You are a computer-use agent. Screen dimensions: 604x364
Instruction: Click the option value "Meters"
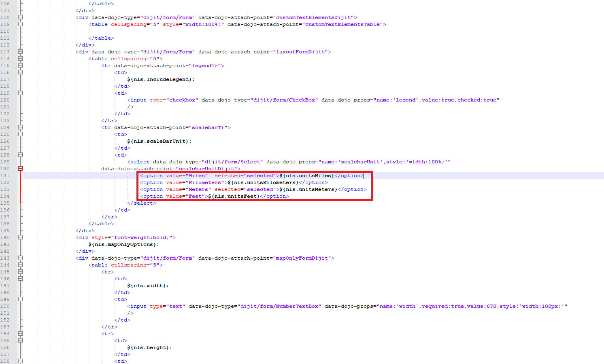click(x=198, y=189)
